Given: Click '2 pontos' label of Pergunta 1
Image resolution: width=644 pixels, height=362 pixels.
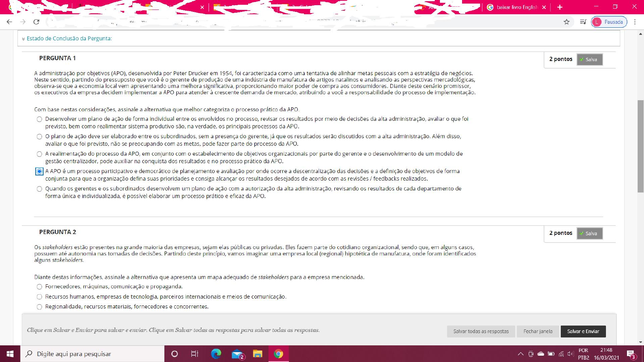Looking at the screenshot, I should point(561,59).
